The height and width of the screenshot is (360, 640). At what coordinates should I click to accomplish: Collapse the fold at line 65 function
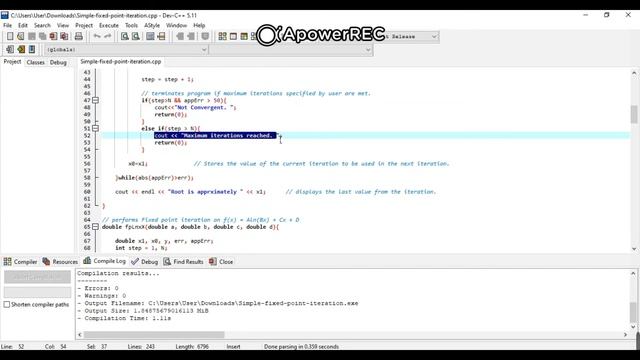point(95,227)
